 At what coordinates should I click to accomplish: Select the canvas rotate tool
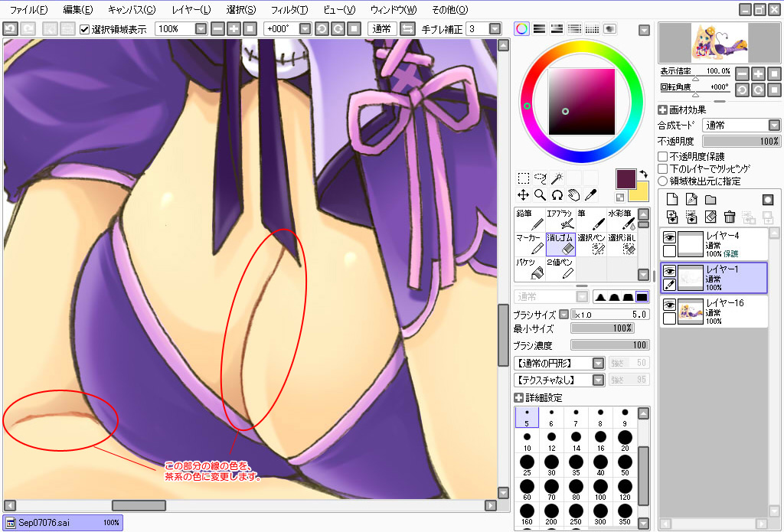pyautogui.click(x=557, y=195)
